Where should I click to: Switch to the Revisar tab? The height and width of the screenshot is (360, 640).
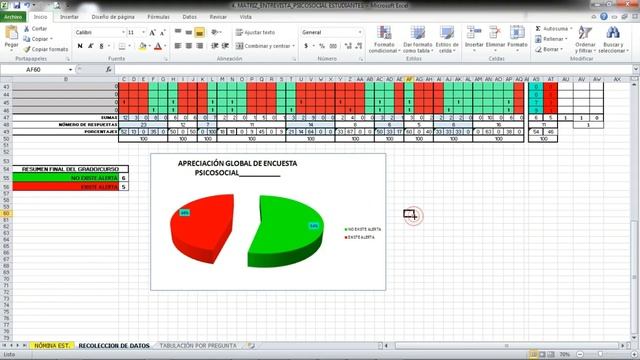[218, 17]
